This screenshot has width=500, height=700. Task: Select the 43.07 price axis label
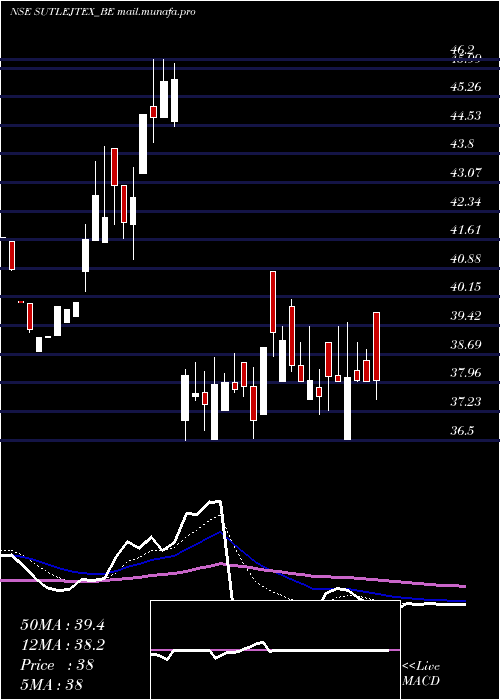click(x=466, y=172)
